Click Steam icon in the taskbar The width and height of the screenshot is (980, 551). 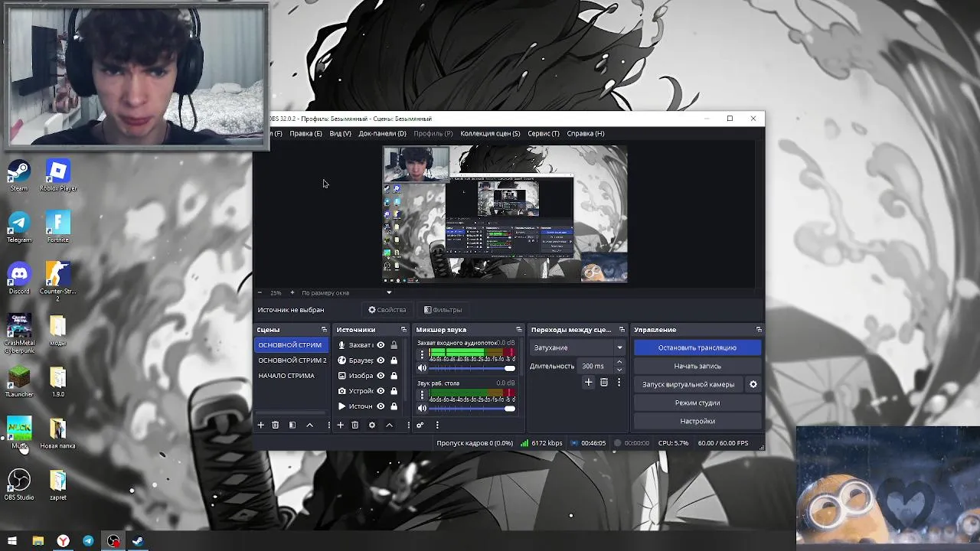coord(138,541)
